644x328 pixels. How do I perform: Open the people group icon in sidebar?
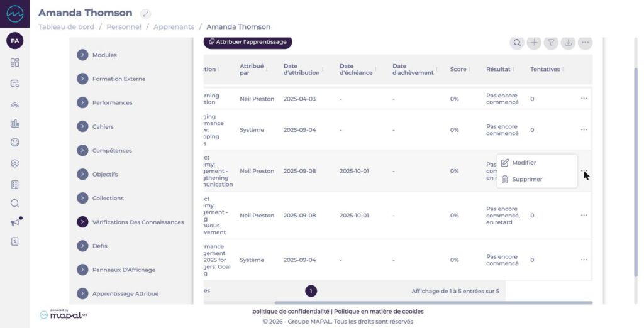click(x=15, y=105)
